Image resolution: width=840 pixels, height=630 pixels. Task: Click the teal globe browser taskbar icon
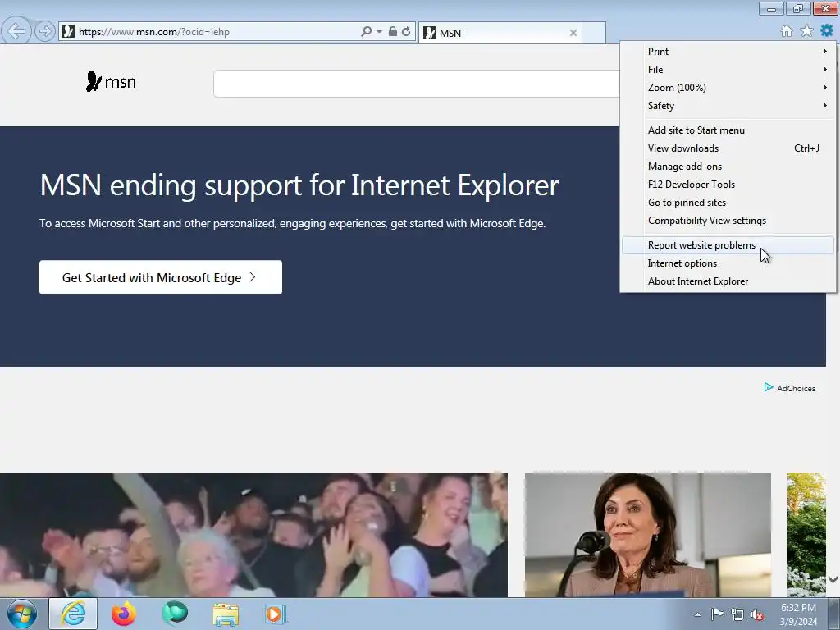tap(175, 614)
